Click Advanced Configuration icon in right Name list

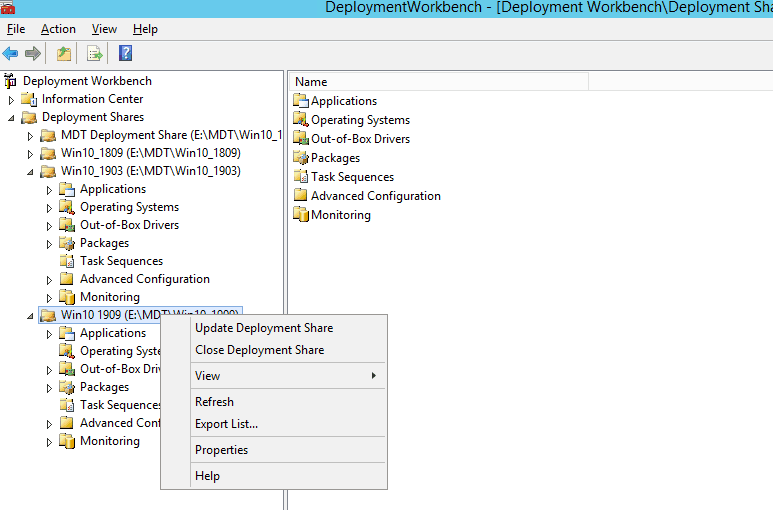(x=301, y=196)
